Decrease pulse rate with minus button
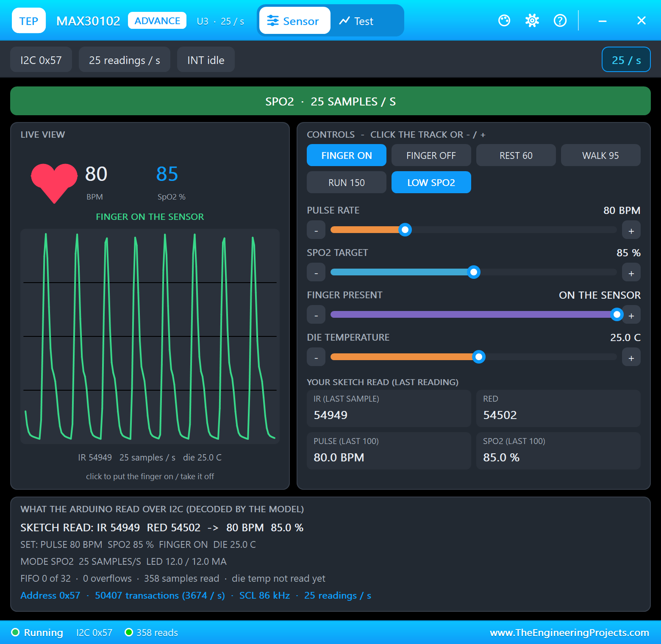The width and height of the screenshot is (661, 644). click(316, 230)
